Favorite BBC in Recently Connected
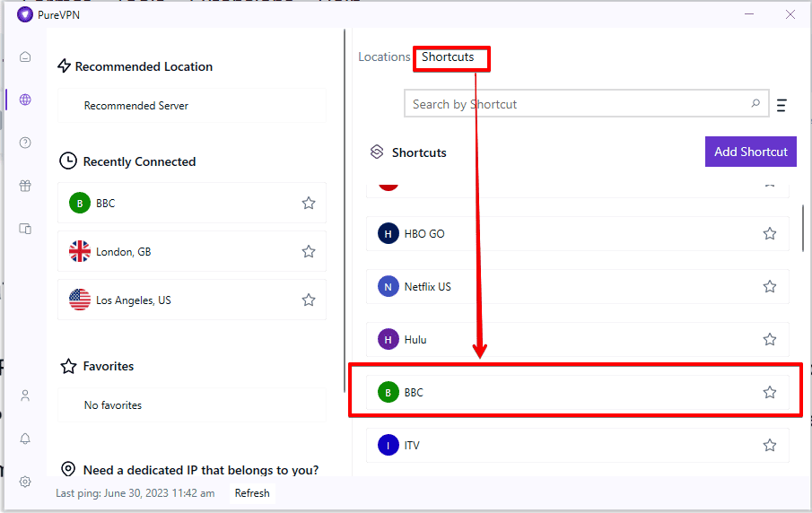 pyautogui.click(x=309, y=204)
